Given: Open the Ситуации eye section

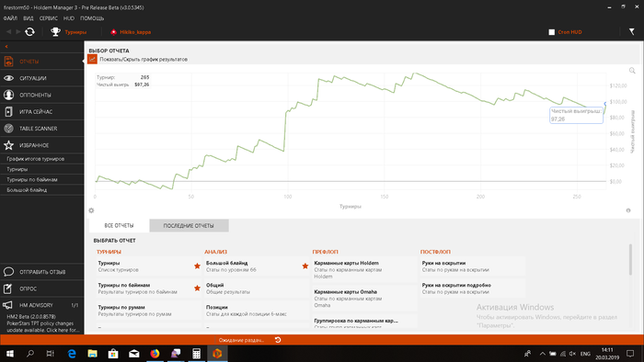Looking at the screenshot, I should click(x=42, y=78).
